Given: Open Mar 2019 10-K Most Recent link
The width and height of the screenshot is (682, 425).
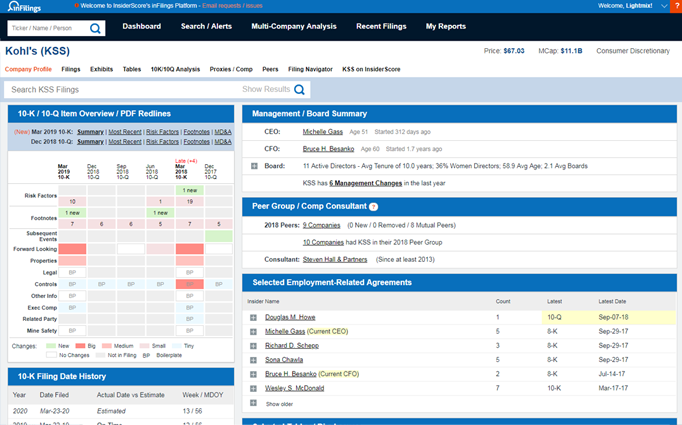Looking at the screenshot, I should [x=125, y=132].
